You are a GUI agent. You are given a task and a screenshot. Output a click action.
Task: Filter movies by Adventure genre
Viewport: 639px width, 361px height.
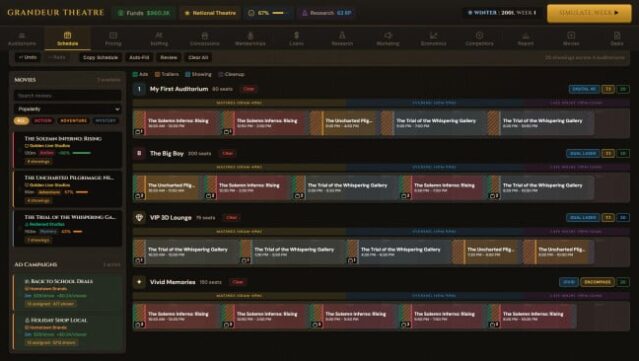[74, 121]
